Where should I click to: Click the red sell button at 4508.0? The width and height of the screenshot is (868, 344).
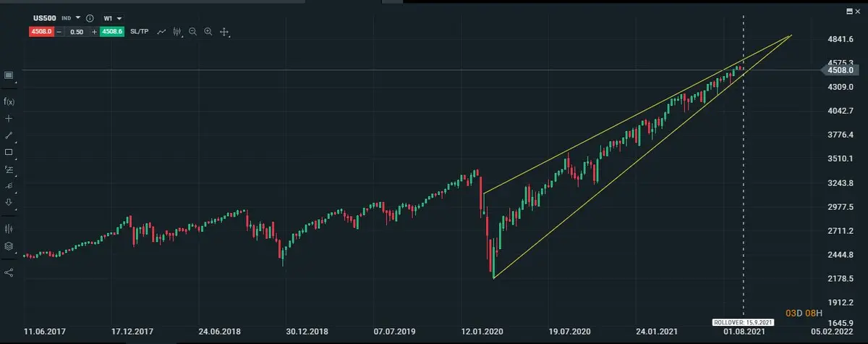[41, 32]
